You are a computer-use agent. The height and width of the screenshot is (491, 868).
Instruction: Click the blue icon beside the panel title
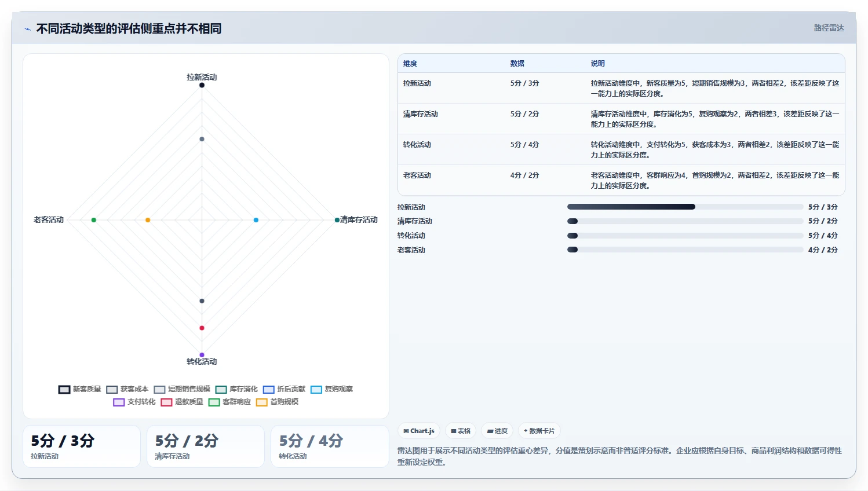point(27,29)
